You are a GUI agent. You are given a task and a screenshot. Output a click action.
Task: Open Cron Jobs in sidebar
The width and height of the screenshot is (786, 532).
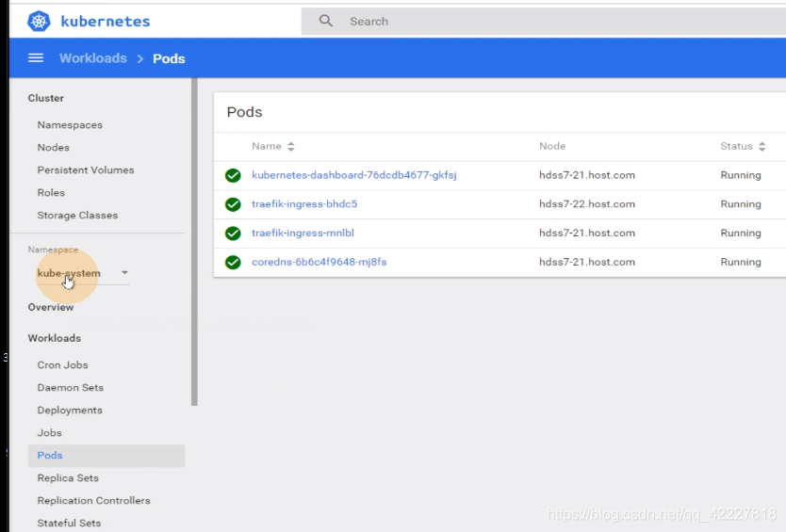pyautogui.click(x=62, y=364)
